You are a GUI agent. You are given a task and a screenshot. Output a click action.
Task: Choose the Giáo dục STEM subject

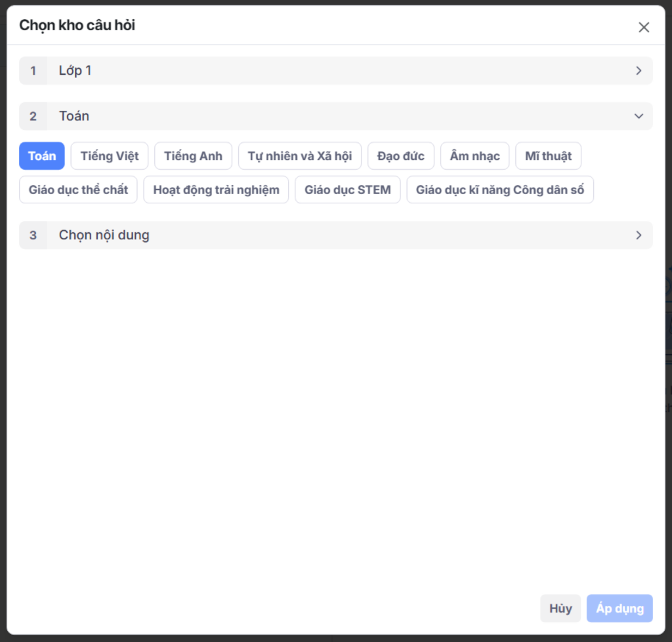click(347, 190)
